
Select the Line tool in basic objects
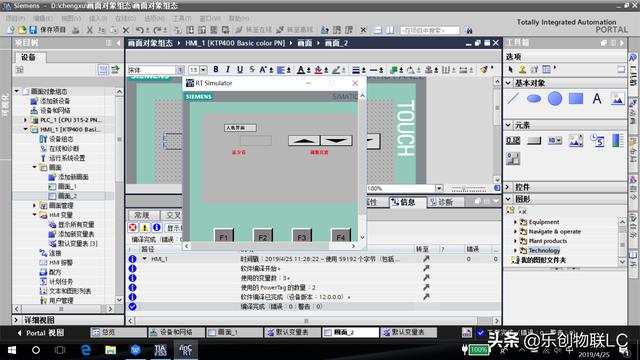[513, 98]
